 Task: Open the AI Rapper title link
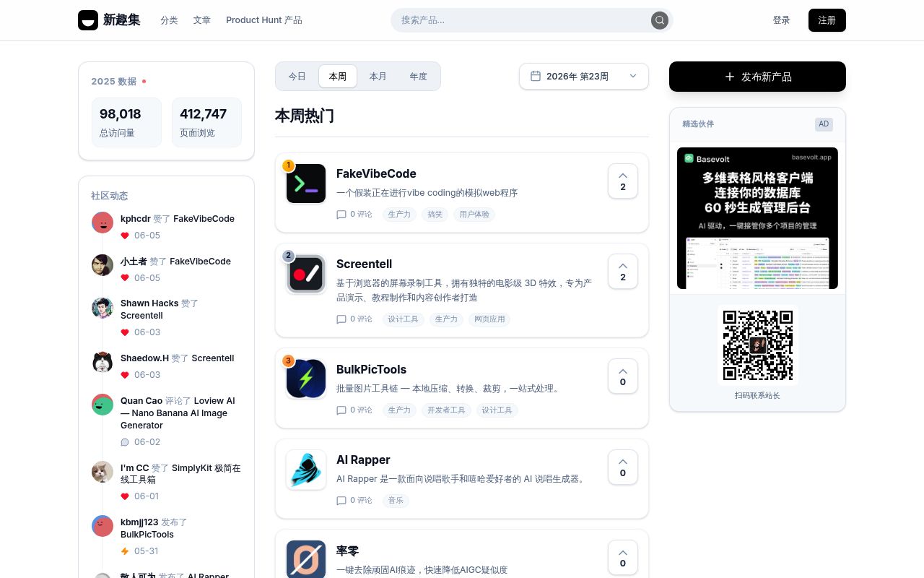tap(363, 460)
